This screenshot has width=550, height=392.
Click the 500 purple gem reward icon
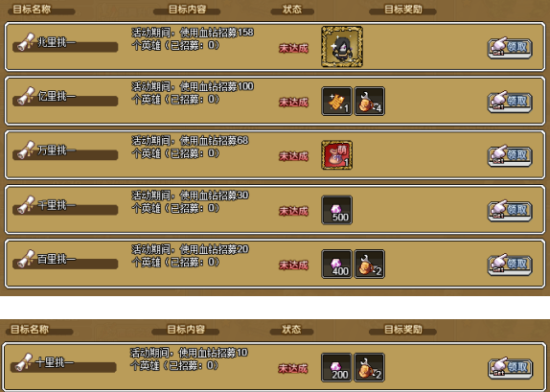click(x=336, y=210)
